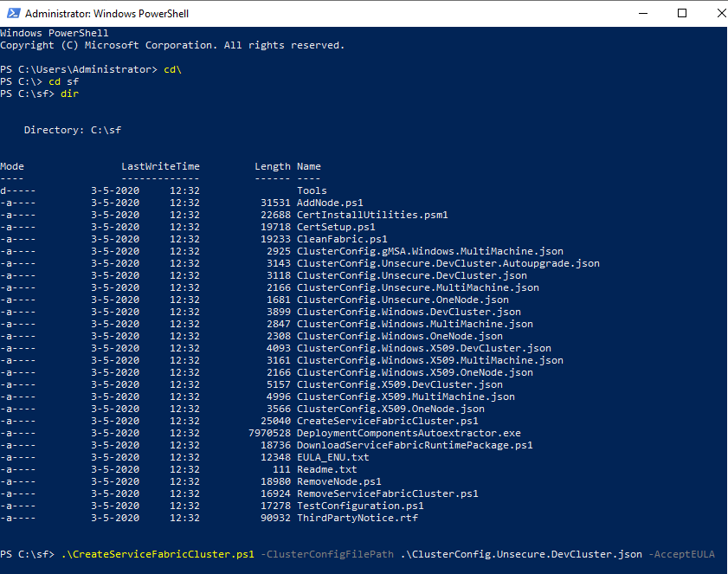The width and height of the screenshot is (728, 574).
Task: Click RemoveServiceFabricCluster.ps1 entry
Action: click(388, 493)
